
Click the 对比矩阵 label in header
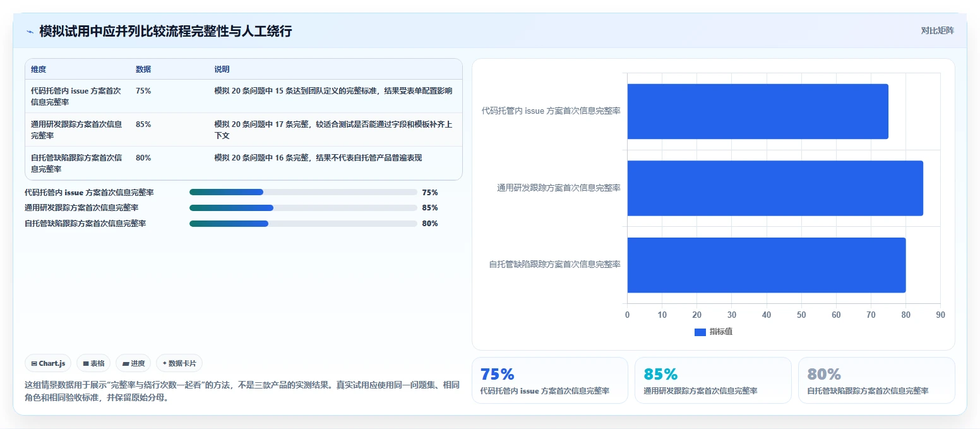click(937, 30)
